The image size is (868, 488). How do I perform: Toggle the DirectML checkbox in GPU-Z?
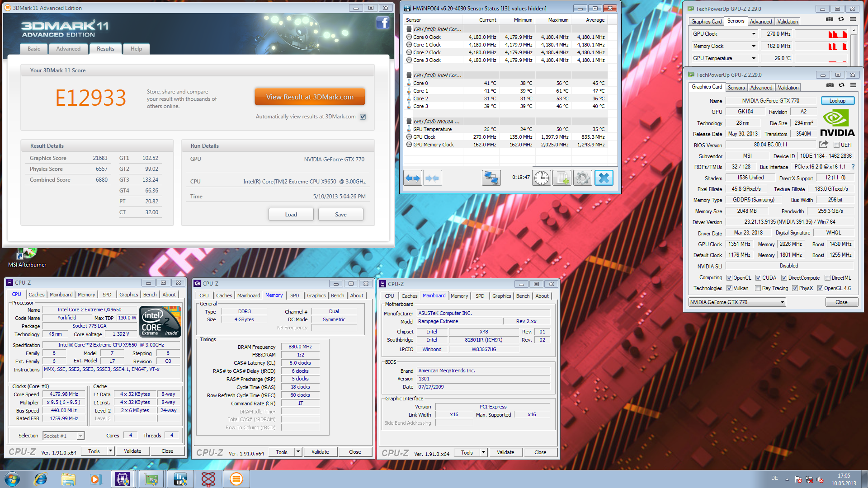827,278
